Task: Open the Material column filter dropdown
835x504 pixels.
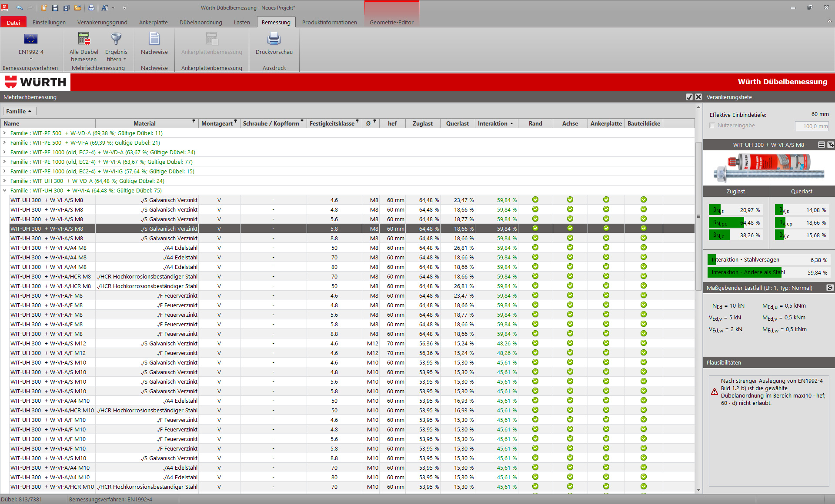Action: pyautogui.click(x=194, y=121)
